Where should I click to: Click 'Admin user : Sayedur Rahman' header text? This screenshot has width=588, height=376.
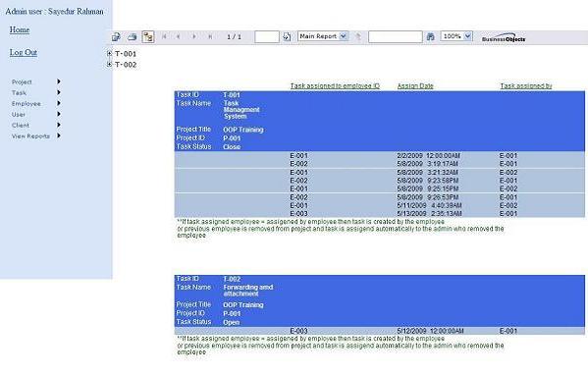point(54,11)
